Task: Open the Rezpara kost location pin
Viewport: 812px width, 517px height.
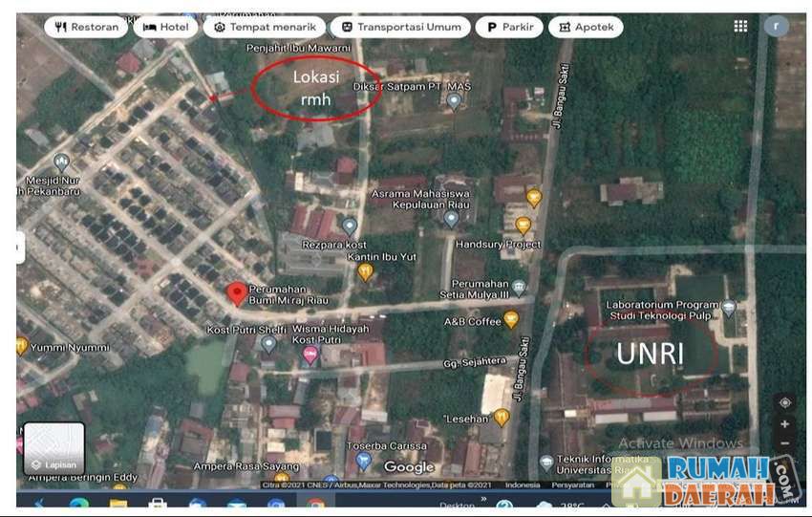Action: (350, 226)
